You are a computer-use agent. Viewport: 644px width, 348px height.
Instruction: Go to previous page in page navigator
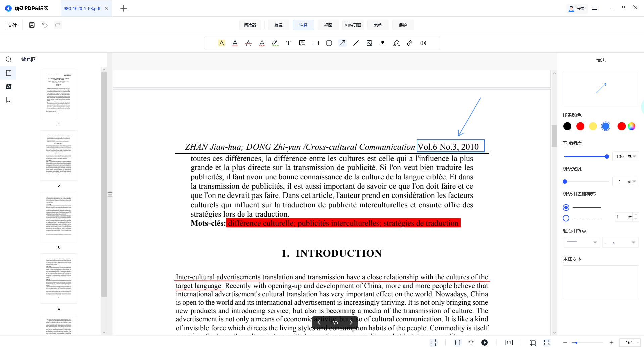point(319,322)
